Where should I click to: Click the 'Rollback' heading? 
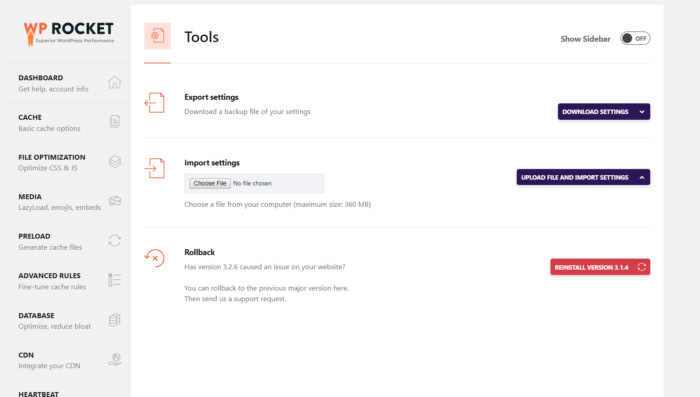point(200,252)
